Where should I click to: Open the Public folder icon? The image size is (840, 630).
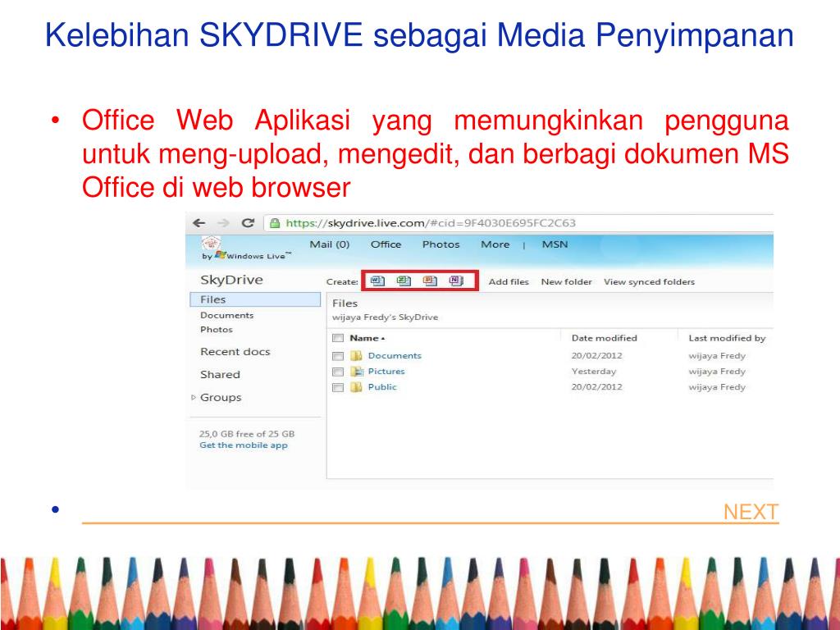[x=356, y=387]
